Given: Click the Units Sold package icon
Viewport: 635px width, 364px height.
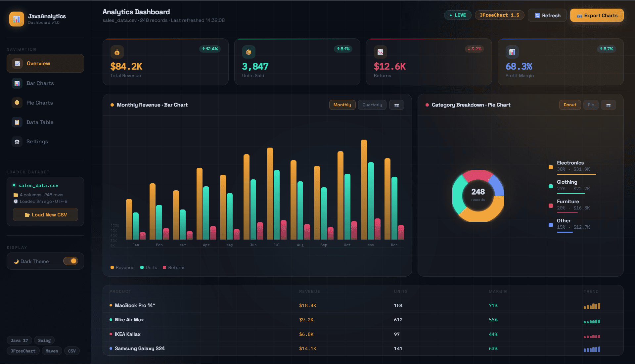Looking at the screenshot, I should (x=248, y=52).
